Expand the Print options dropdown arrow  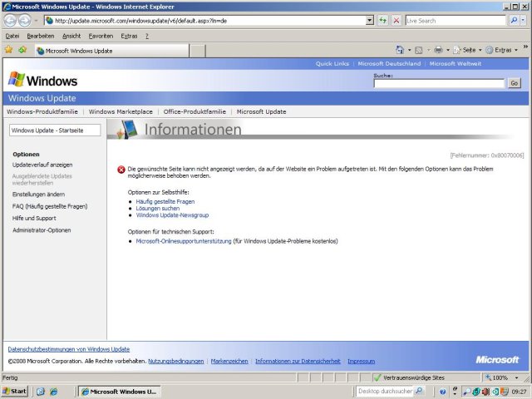[x=448, y=50]
